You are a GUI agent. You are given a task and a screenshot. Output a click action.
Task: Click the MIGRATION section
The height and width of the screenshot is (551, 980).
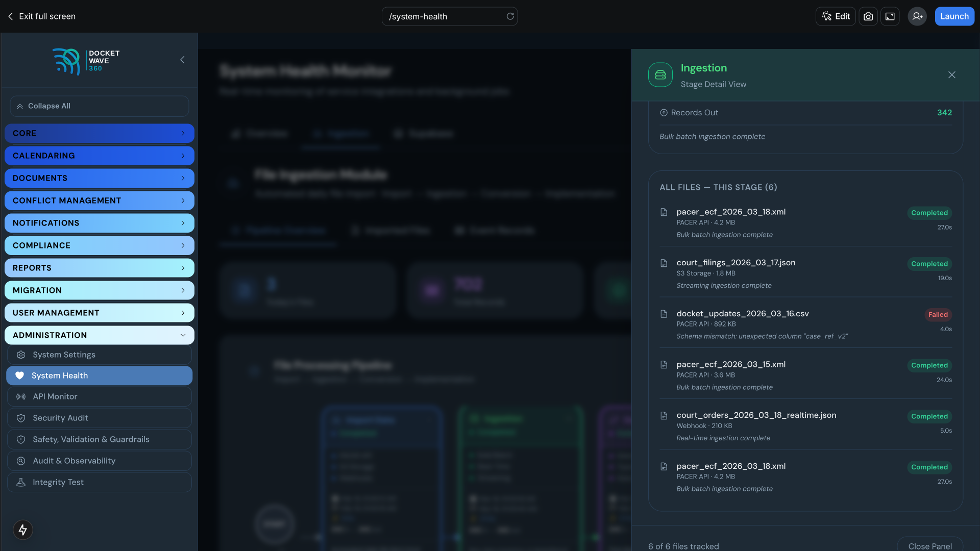click(x=100, y=290)
